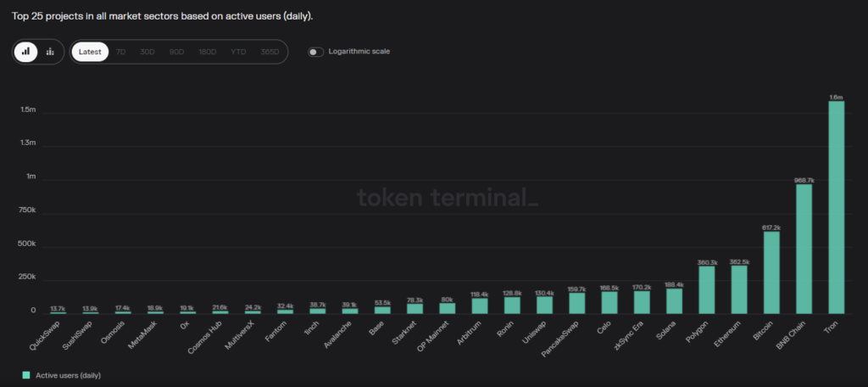Click the Active users legend color swatch

click(x=26, y=374)
